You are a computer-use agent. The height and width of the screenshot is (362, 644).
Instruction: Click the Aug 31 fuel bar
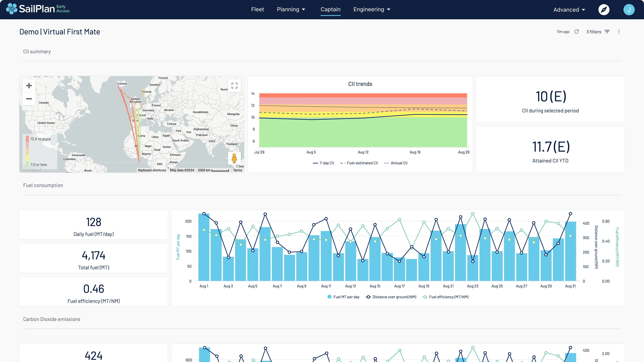coord(571,251)
